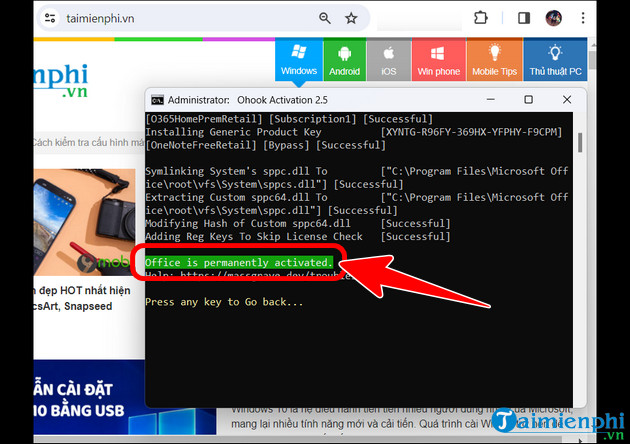Click the cmd icon in Ohook Activation title bar

point(157,100)
